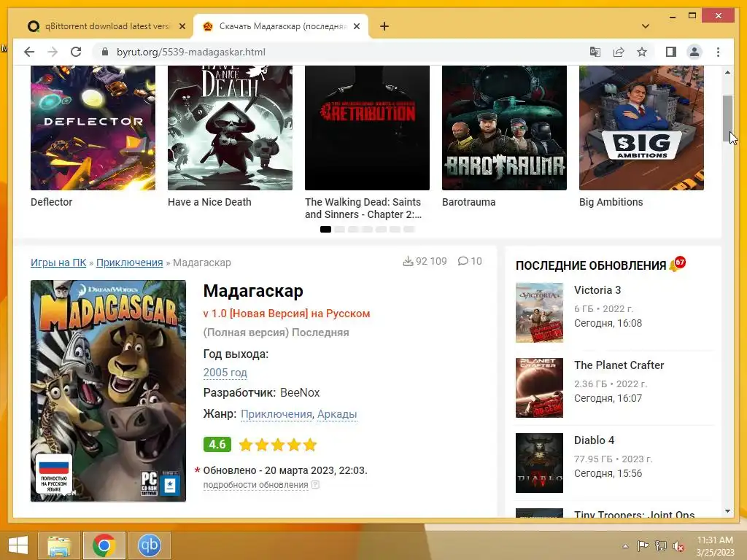Click The Walking Dead: Saints and Sinners title
The width and height of the screenshot is (747, 560).
(363, 208)
